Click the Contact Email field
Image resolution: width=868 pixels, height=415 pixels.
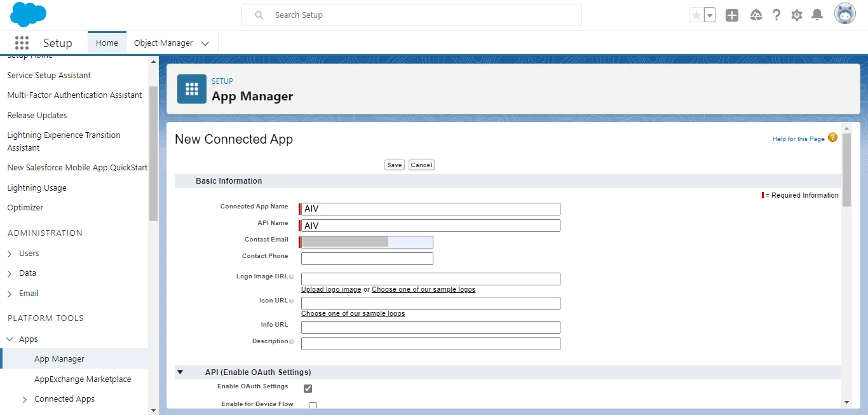click(367, 242)
